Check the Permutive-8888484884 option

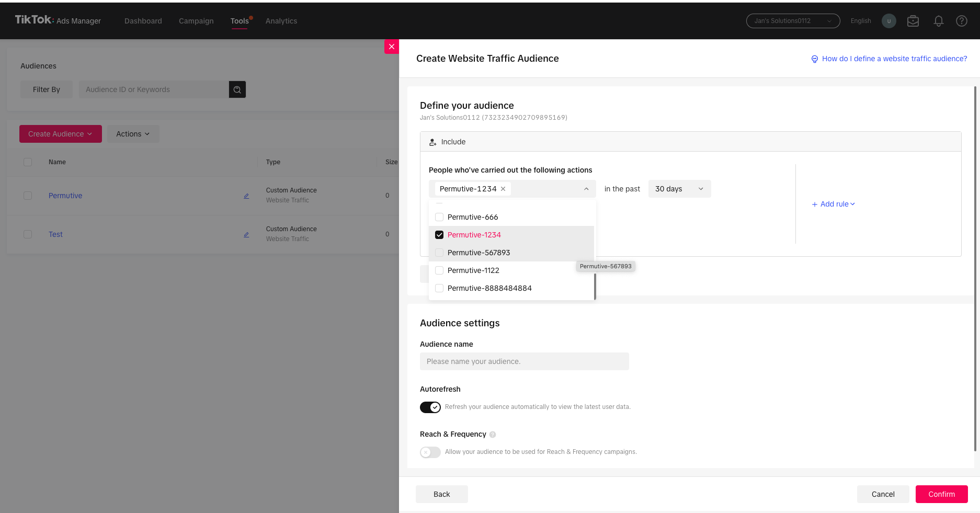439,288
